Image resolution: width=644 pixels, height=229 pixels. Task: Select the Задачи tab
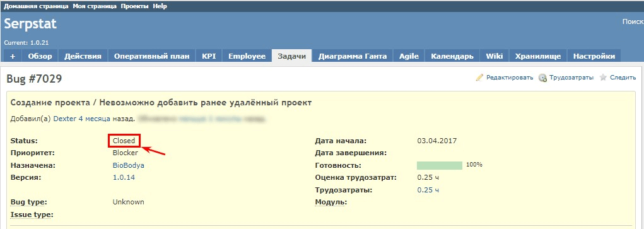[x=291, y=56]
